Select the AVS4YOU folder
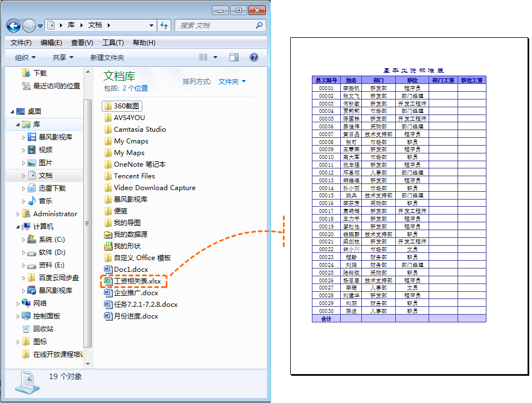This screenshot has height=403, width=532. pyautogui.click(x=125, y=118)
